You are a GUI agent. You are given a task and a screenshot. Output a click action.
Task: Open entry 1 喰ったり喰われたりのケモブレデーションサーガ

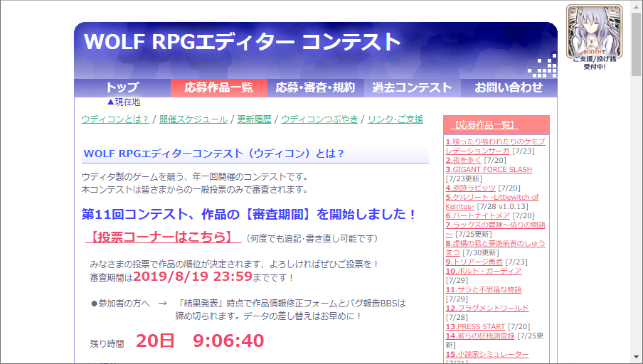pos(495,146)
